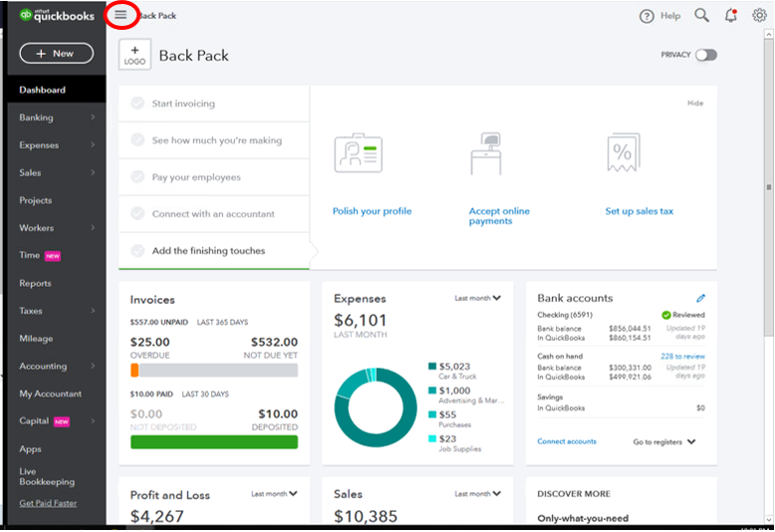Edit bank accounts with the pencil icon
The image size is (775, 532).
(x=700, y=298)
